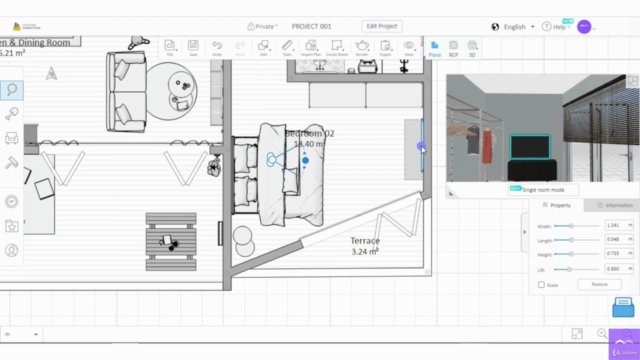Select the outdoor slatted bench table
The image size is (640, 360).
pyautogui.click(x=171, y=242)
